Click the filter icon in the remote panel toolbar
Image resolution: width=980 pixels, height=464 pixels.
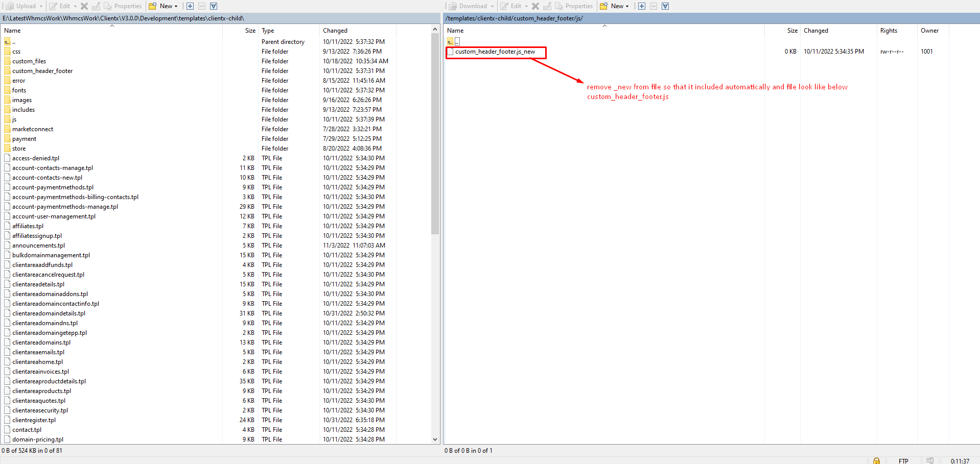[x=665, y=6]
